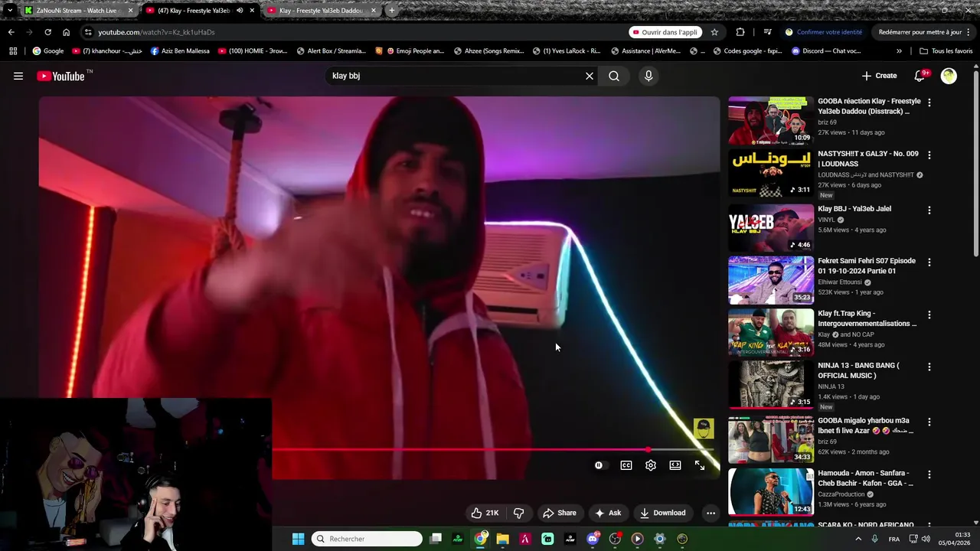Open the YouTube guide hamburger menu
Viewport: 980px width, 551px height.
pos(18,76)
